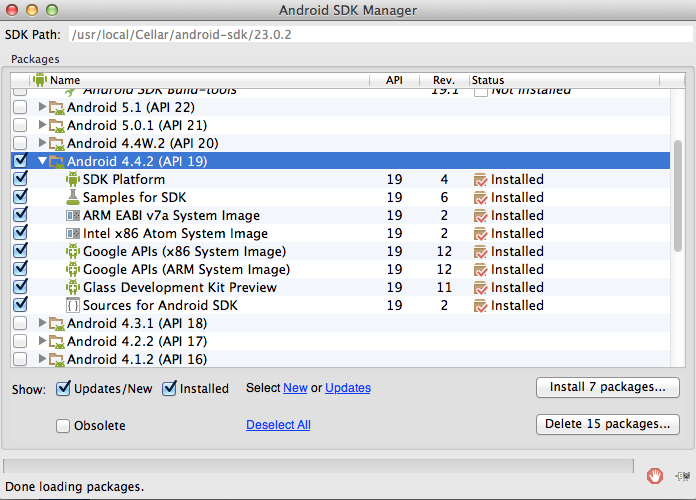Click the red stop hand icon
Image resolution: width=696 pixels, height=500 pixels.
click(x=655, y=476)
